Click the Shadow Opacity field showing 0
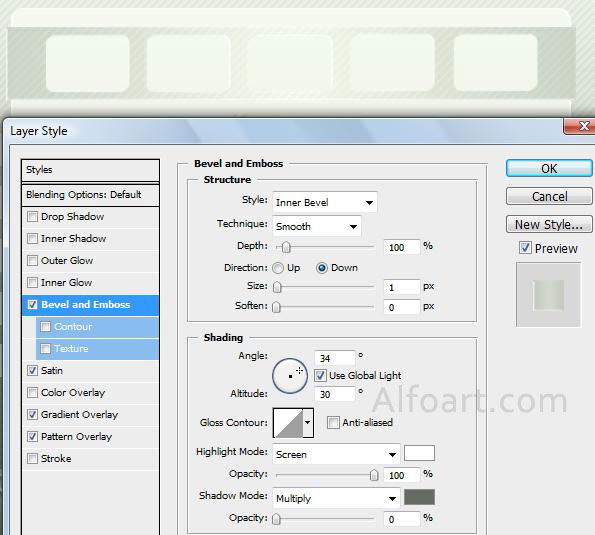 402,519
